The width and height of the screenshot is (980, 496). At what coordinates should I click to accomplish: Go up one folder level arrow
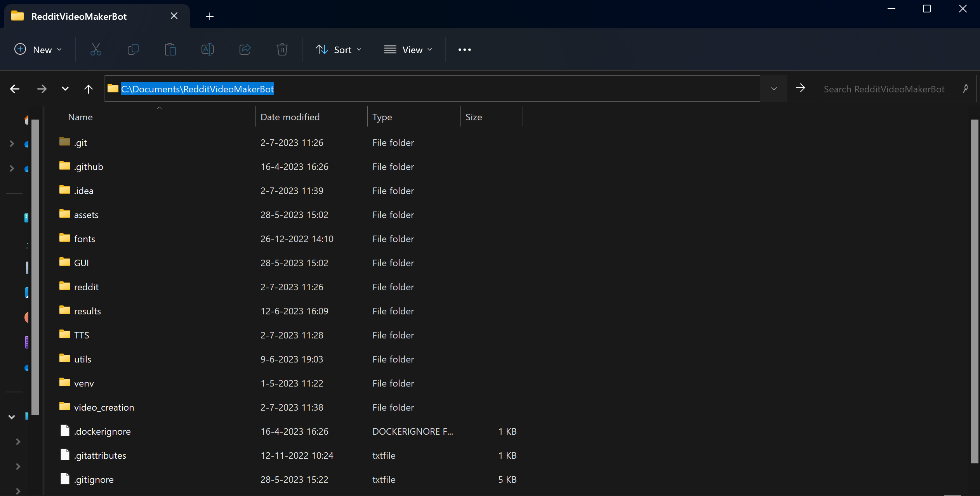click(89, 89)
